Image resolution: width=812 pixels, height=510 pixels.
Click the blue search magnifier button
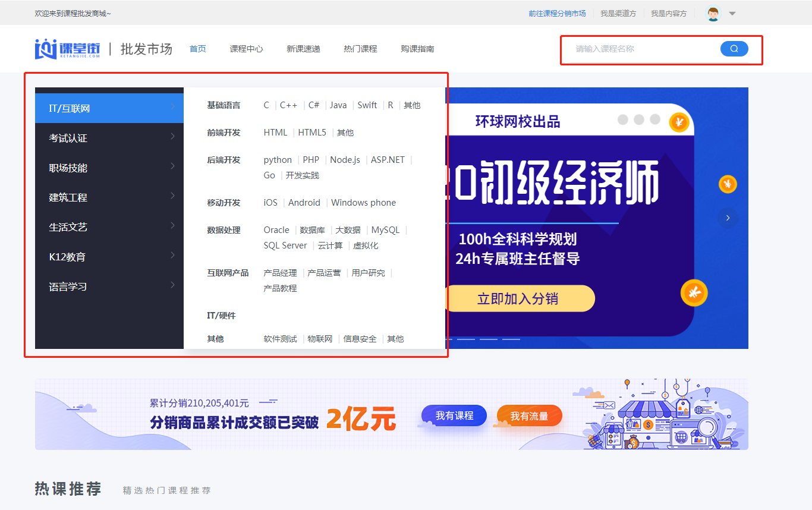coord(734,49)
